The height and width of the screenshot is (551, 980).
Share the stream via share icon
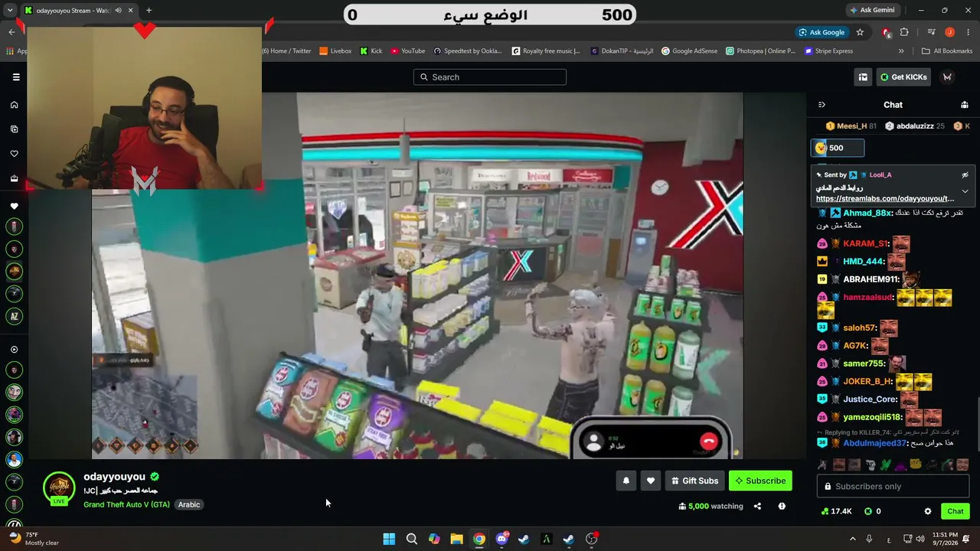coord(757,506)
